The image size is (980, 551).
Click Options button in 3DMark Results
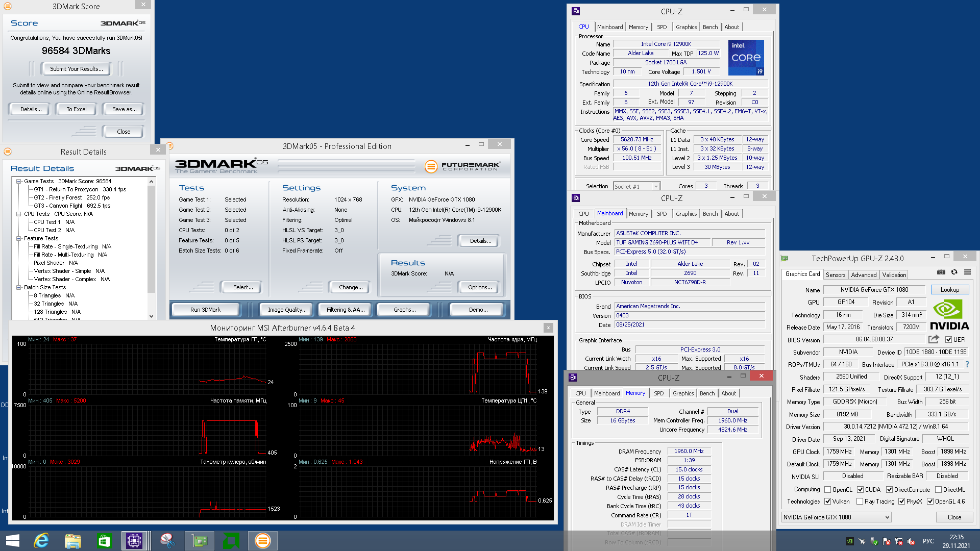tap(480, 287)
